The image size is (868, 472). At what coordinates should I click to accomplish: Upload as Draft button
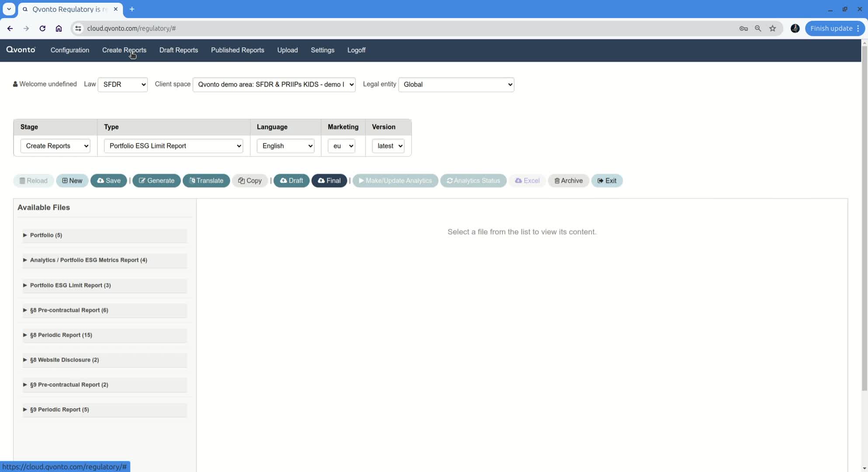click(x=292, y=180)
